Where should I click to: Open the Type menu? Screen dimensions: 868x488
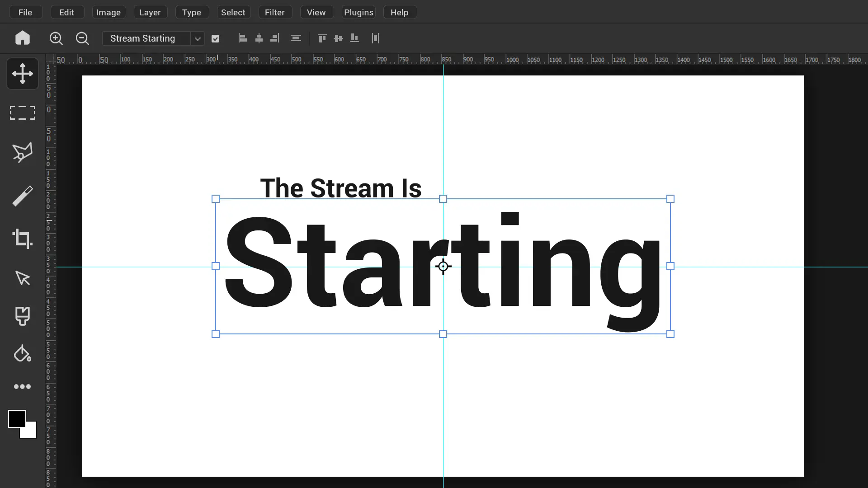point(192,12)
